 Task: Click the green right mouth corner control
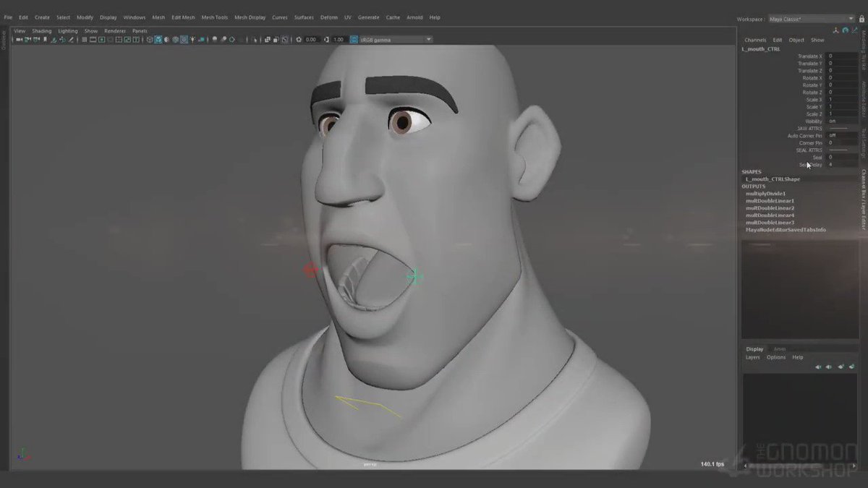click(414, 276)
